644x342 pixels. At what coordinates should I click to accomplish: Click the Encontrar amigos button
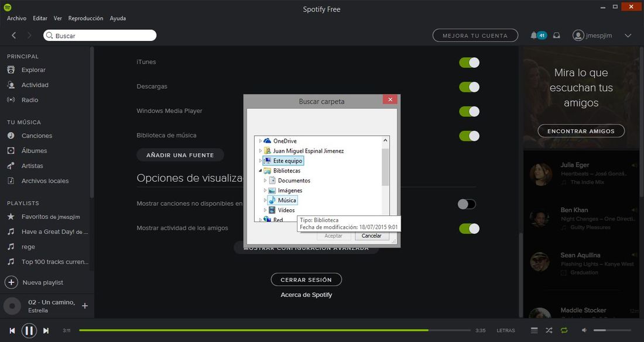[x=581, y=131]
